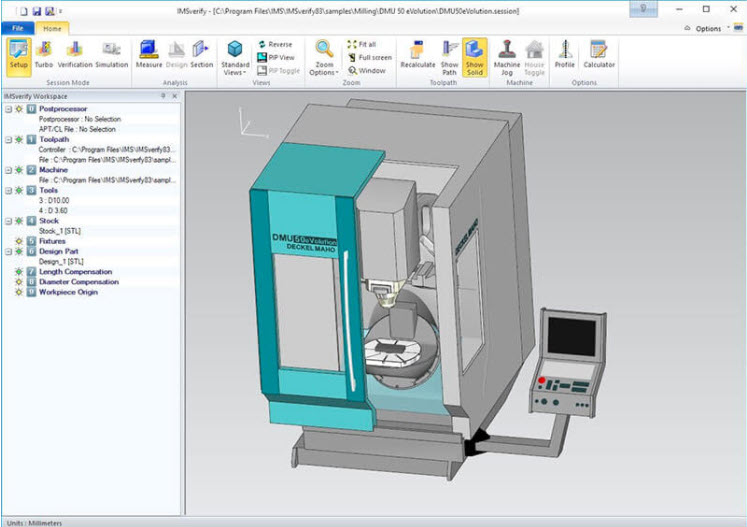
Task: Select Diameter Compensation tree item
Action: click(x=79, y=282)
